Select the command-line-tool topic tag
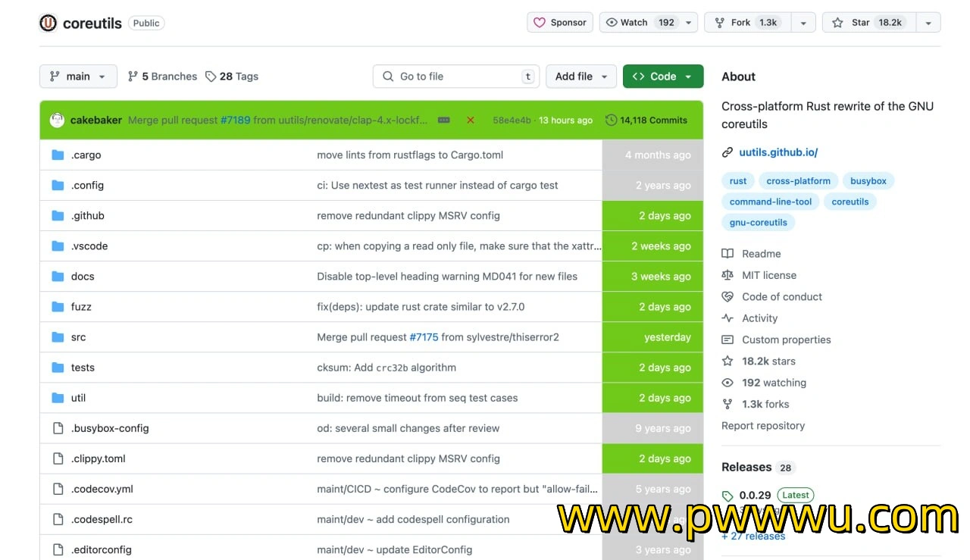 (771, 202)
